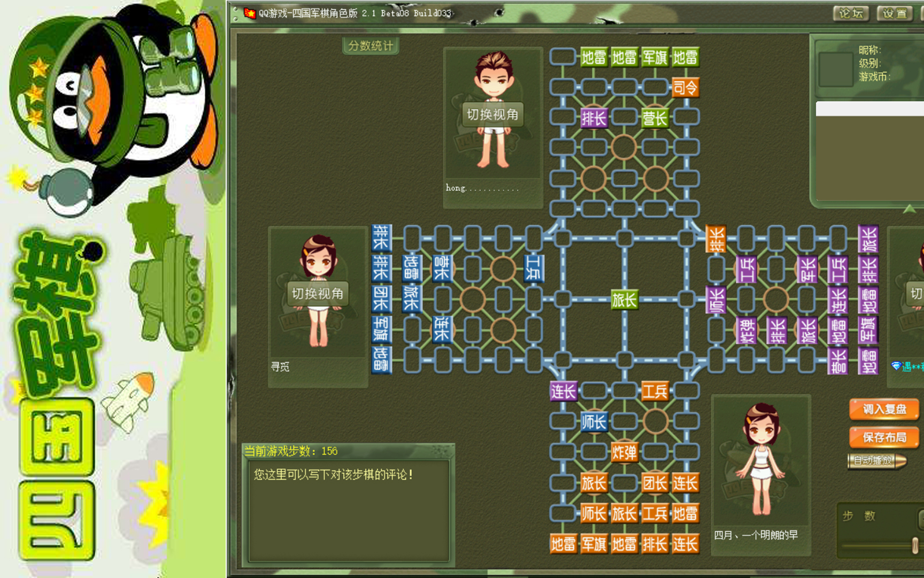Screen dimensions: 924x578
Task: Open the 论坛 forum button
Action: click(851, 13)
